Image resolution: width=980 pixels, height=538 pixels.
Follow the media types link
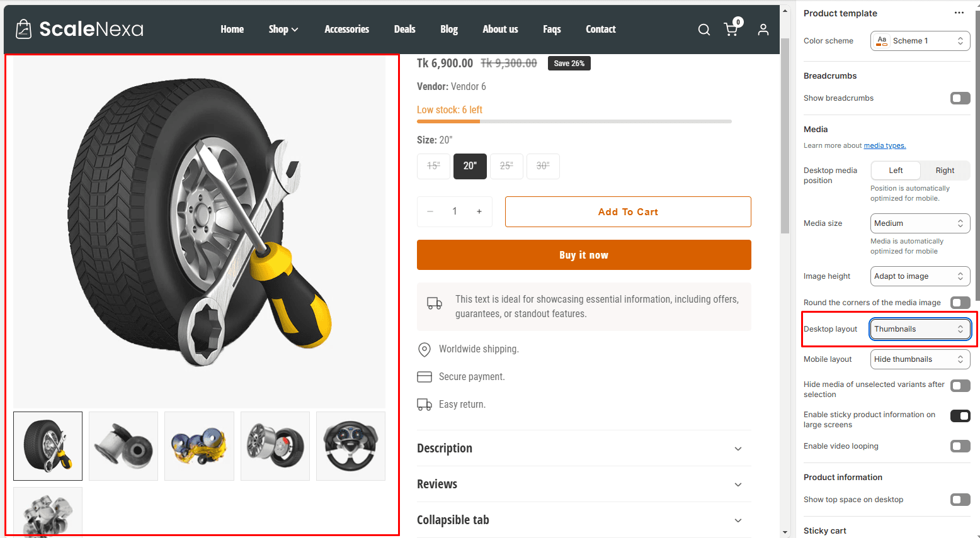(884, 146)
